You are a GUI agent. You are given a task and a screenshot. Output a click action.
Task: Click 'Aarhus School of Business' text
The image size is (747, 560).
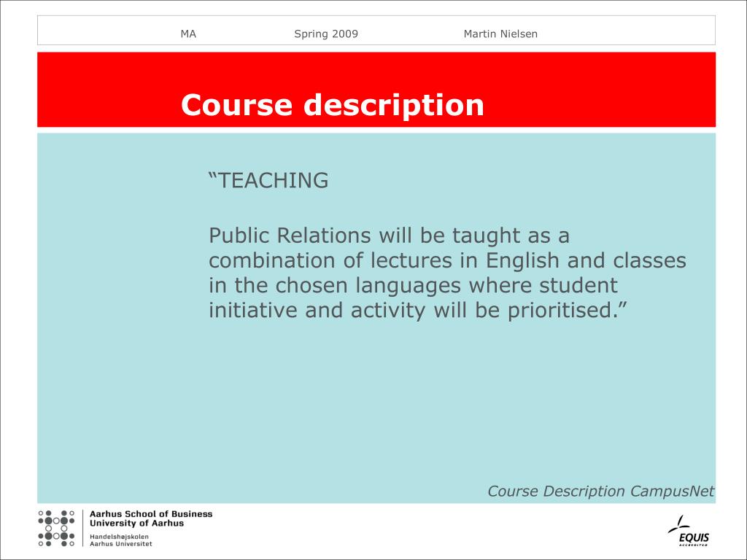tap(151, 514)
